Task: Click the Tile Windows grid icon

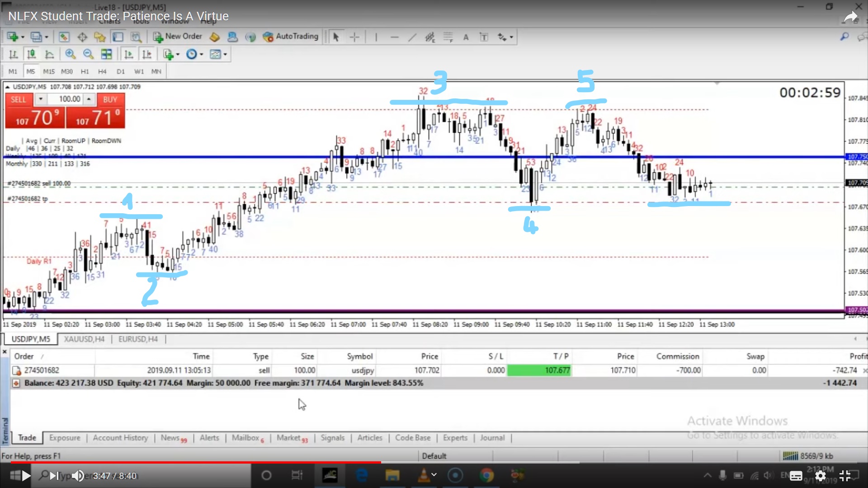Action: (106, 54)
